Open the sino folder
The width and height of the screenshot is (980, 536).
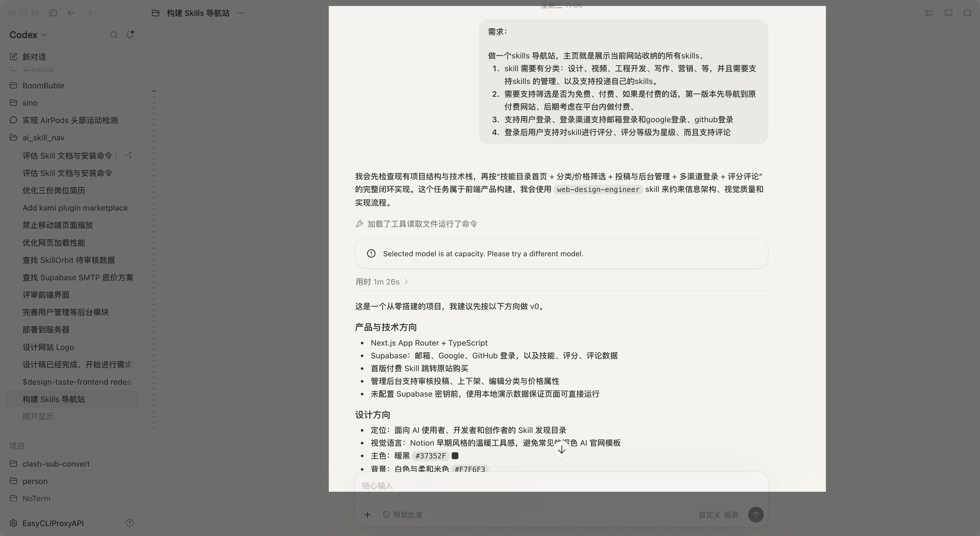[72, 103]
